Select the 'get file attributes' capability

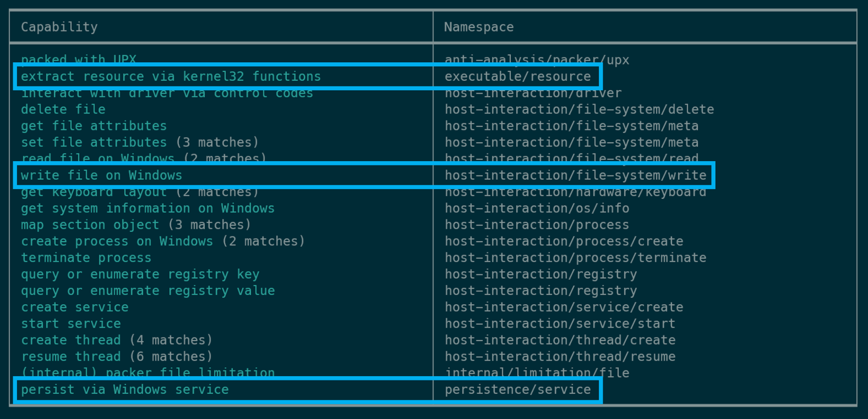pos(94,126)
